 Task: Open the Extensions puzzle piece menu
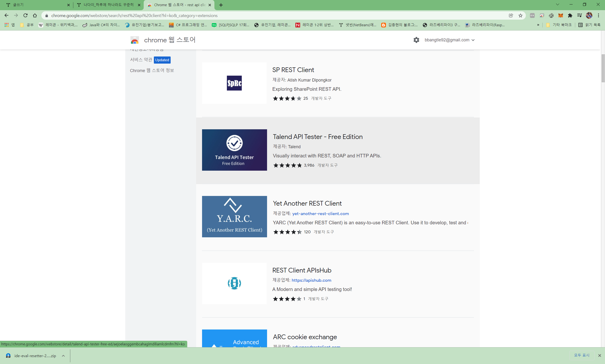point(570,15)
